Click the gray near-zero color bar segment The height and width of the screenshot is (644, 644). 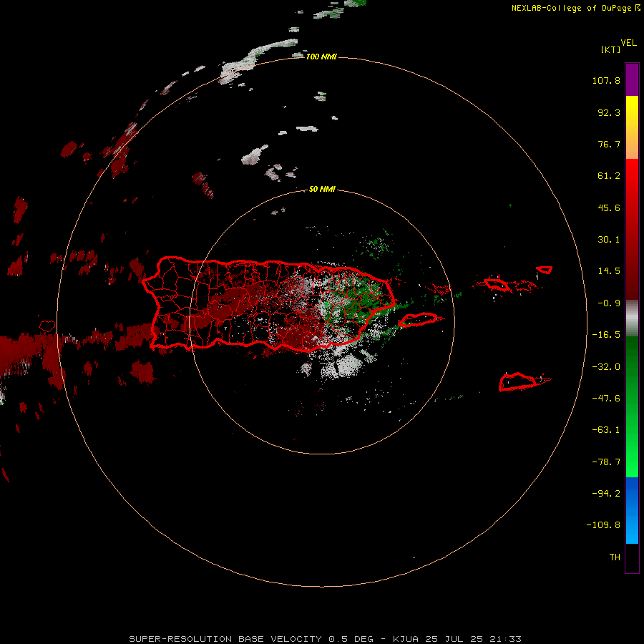[632, 318]
